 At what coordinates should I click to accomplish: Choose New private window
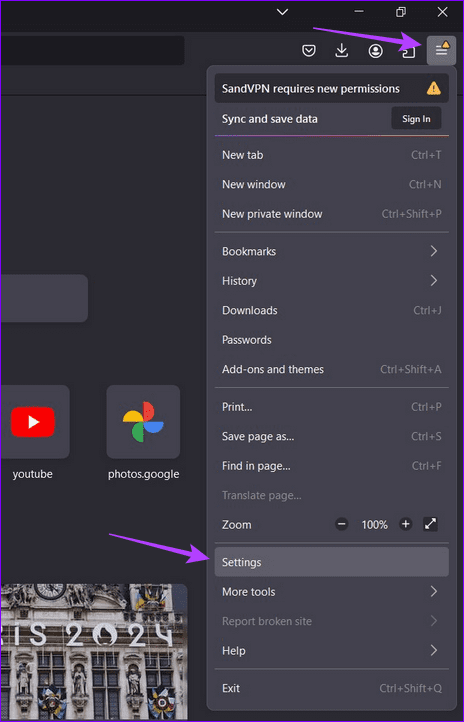(x=331, y=214)
